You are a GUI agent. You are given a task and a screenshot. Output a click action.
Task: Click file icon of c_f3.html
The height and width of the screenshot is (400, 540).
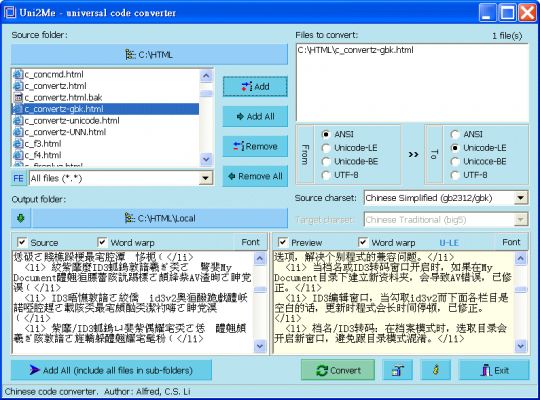pyautogui.click(x=18, y=144)
